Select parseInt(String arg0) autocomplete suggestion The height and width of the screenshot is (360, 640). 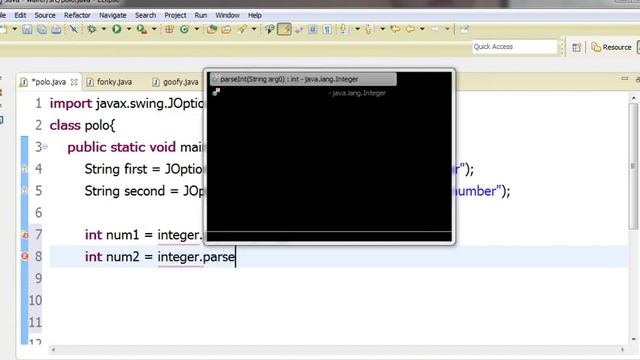coord(303,79)
